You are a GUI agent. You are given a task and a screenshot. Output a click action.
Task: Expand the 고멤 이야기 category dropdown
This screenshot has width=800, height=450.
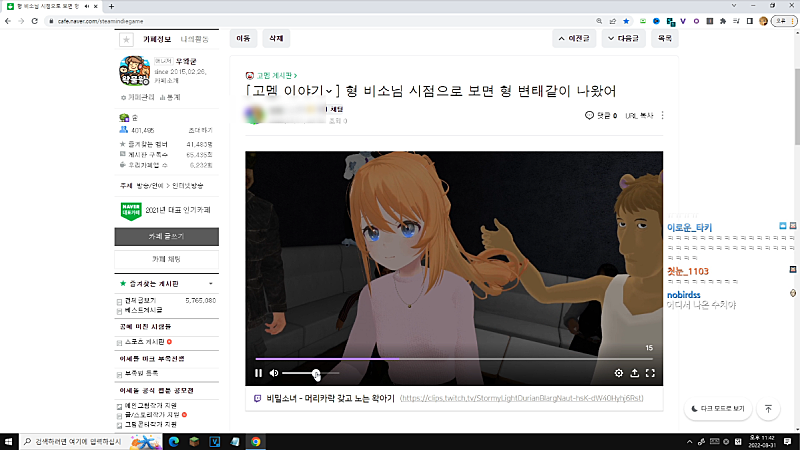292,91
